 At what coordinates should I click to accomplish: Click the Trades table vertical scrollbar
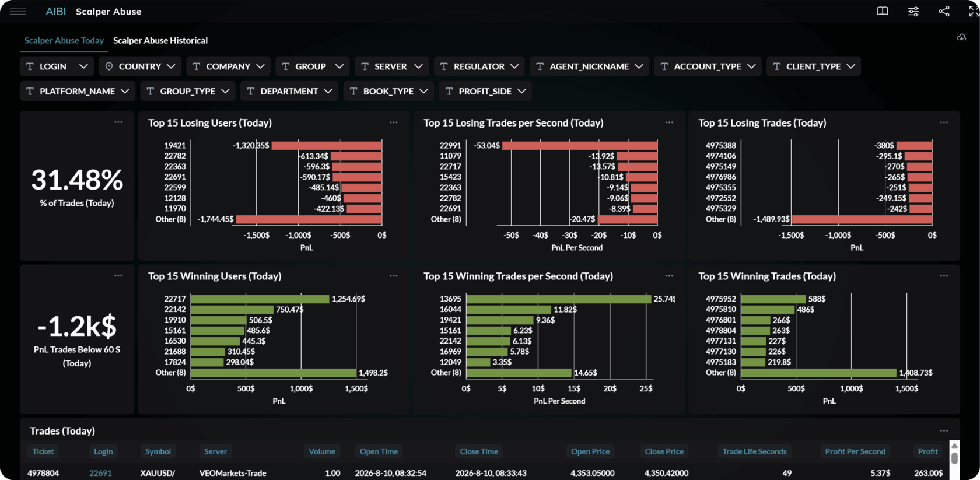954,460
